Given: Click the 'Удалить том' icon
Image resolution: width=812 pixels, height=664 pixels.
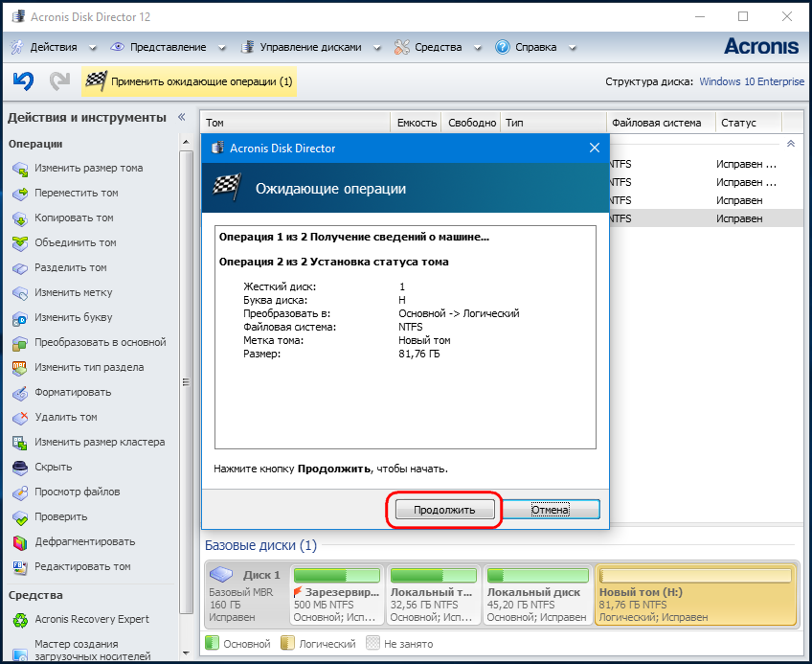Looking at the screenshot, I should (x=21, y=418).
